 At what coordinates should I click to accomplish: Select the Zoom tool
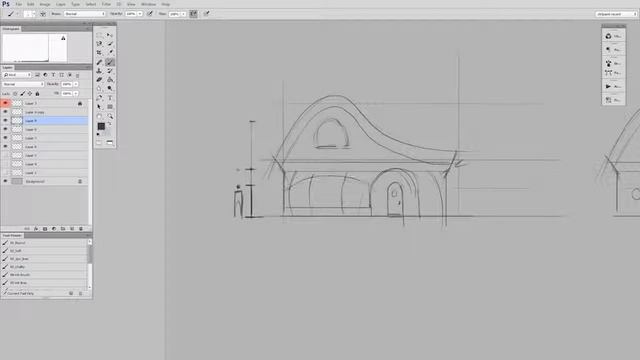click(110, 116)
